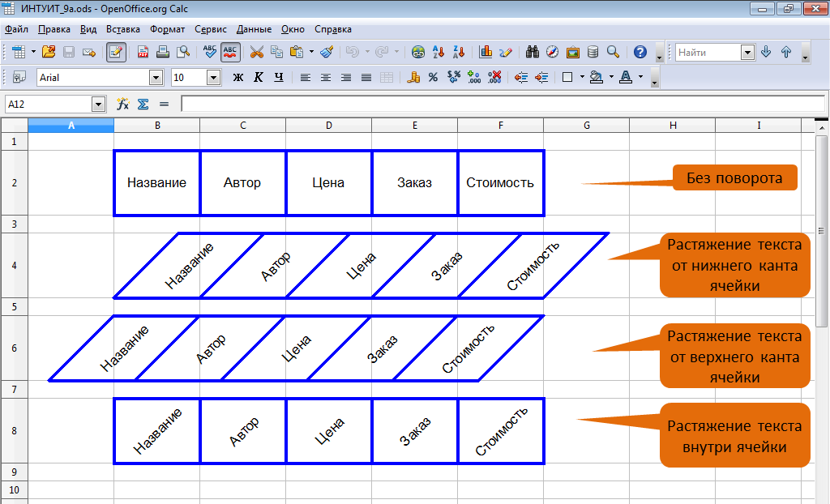Select column D header
Viewport: 830px width, 504px height.
[x=328, y=126]
